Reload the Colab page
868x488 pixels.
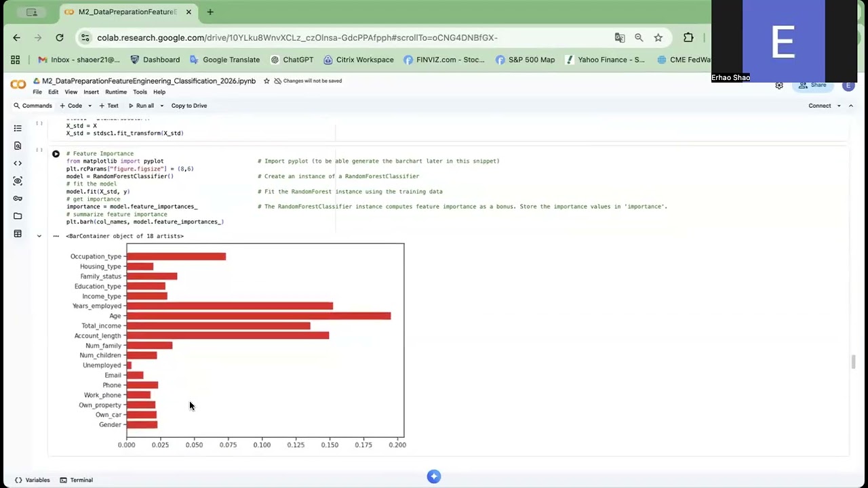click(60, 38)
